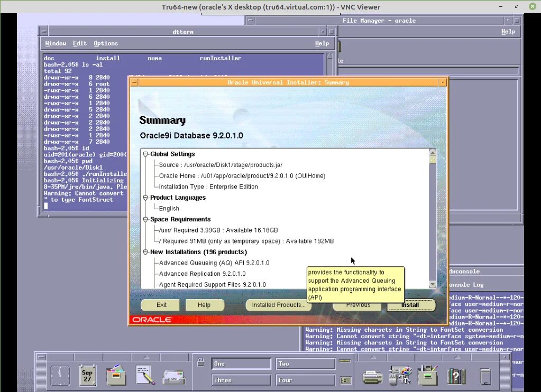Click the dtterm scrollbar up arrow
Viewport: 541px width, 392px height.
click(329, 56)
